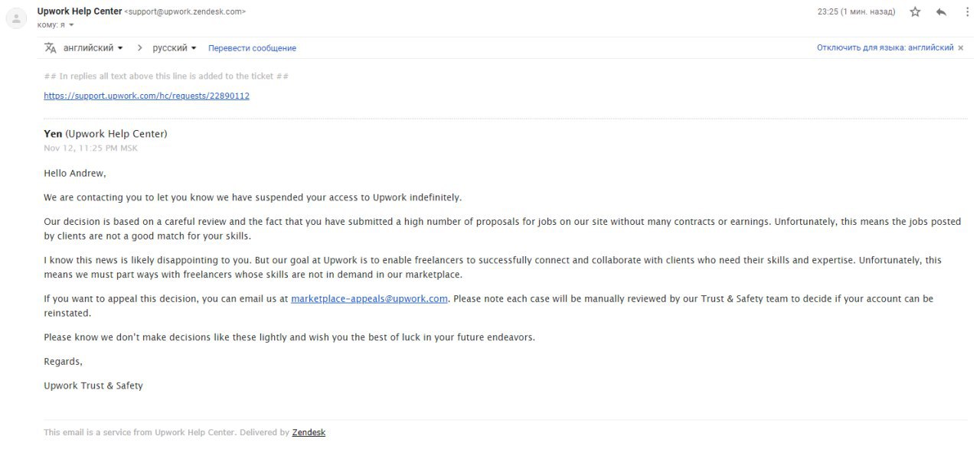Click the reply arrow icon
The height and width of the screenshot is (449, 980).
pos(941,12)
